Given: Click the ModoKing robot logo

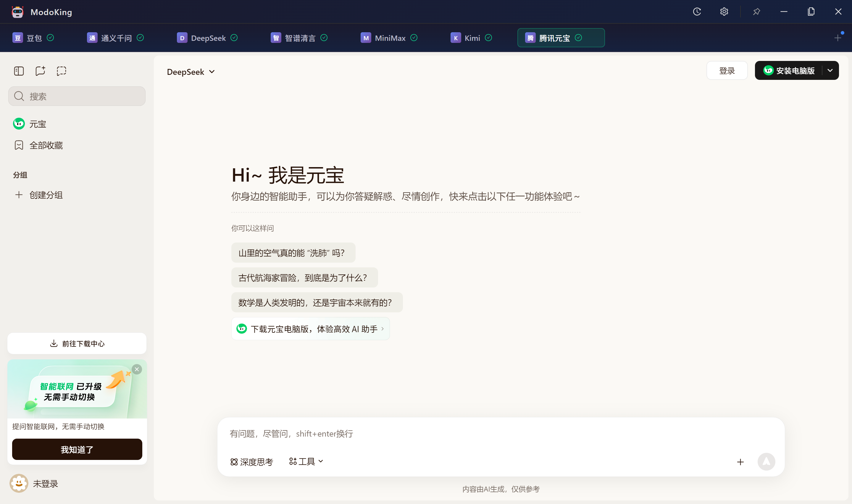Looking at the screenshot, I should [18, 12].
